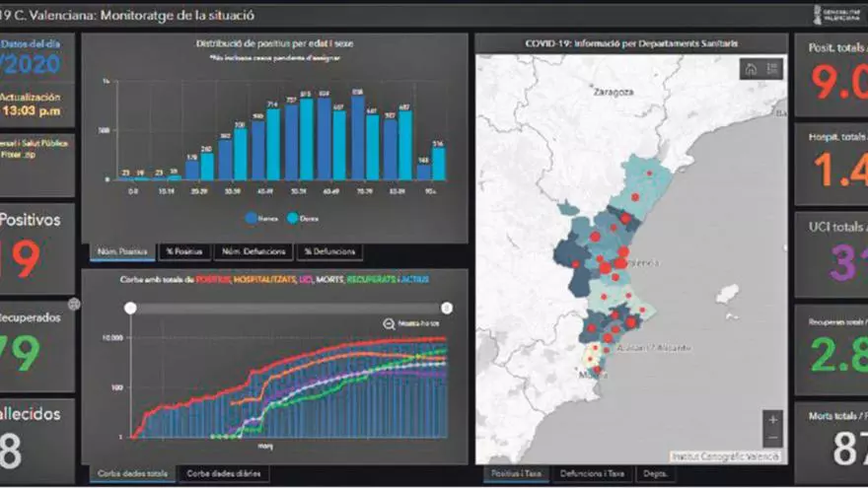Open the Defuncions i Taxa map tab
The height and width of the screenshot is (488, 868).
(593, 474)
